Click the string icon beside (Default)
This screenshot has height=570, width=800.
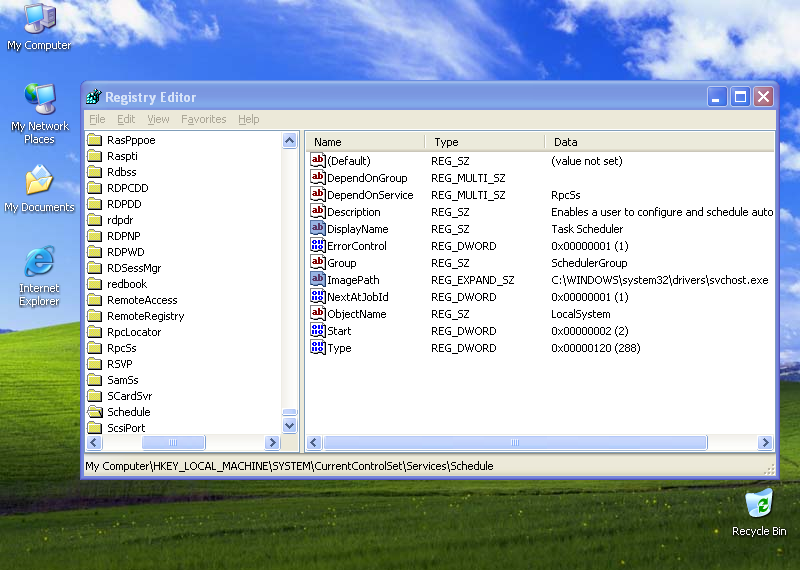click(317, 160)
